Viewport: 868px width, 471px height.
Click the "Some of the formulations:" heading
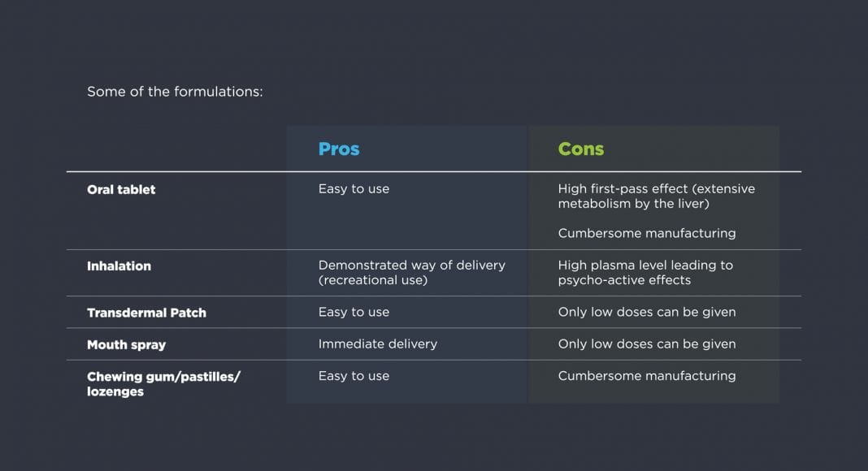click(175, 92)
